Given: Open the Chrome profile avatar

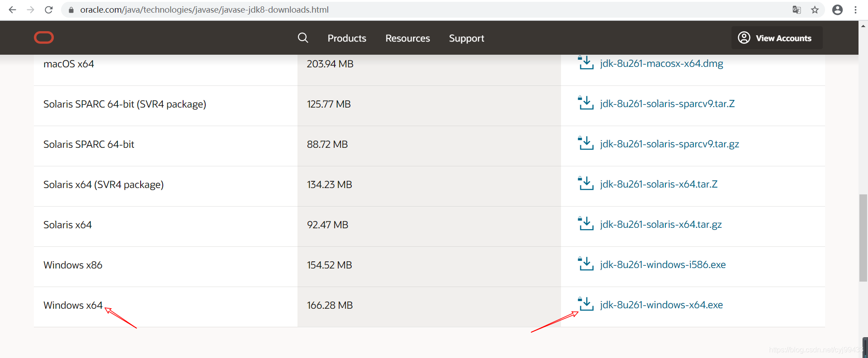Looking at the screenshot, I should tap(837, 9).
